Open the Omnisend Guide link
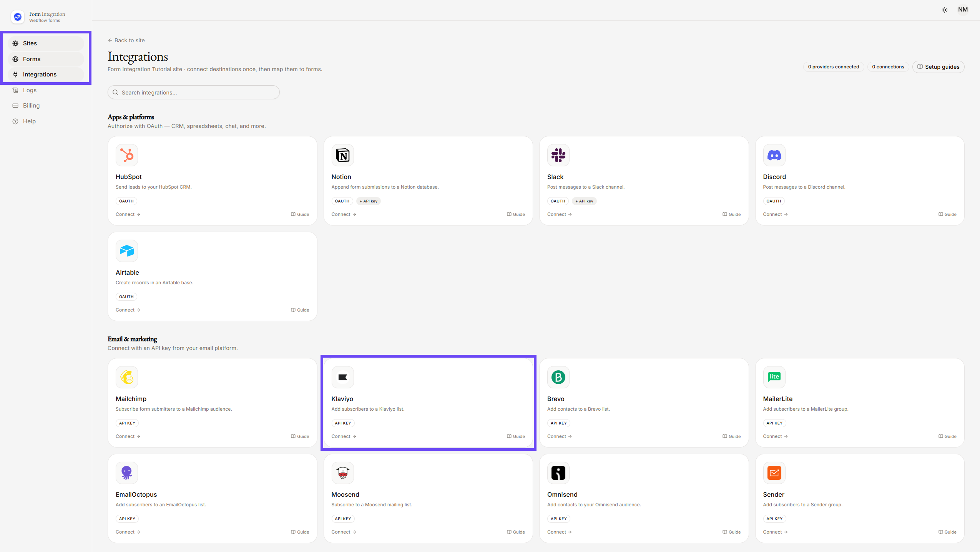This screenshot has width=980, height=552. [x=732, y=532]
